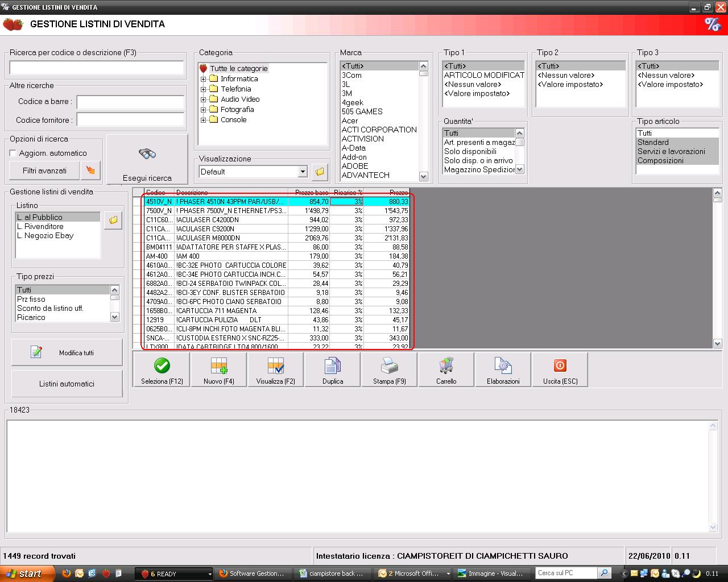Click the Seleziona (F12) green checkmark icon
Image resolution: width=728 pixels, height=582 pixels.
(x=162, y=365)
